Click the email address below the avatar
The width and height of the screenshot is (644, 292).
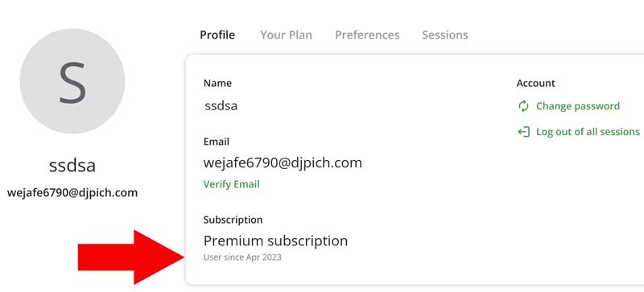(72, 192)
